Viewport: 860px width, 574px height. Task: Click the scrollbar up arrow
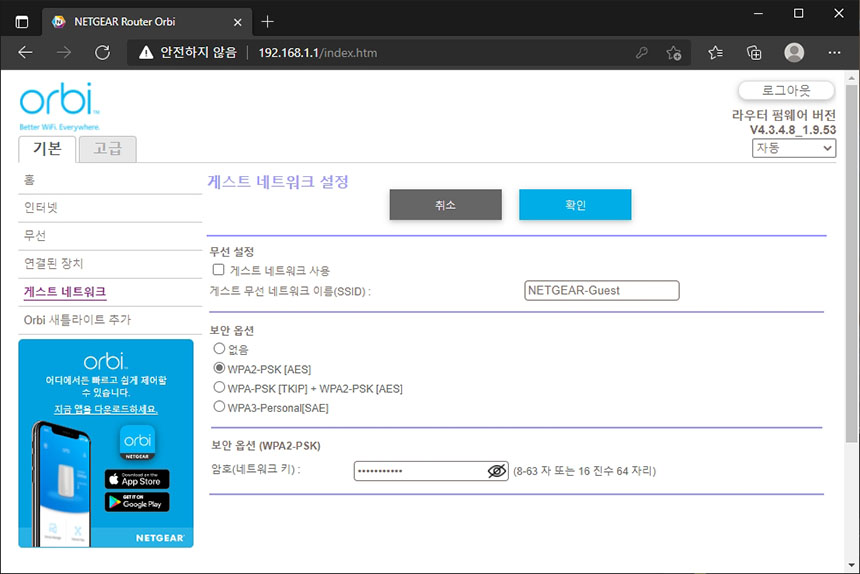pyautogui.click(x=851, y=78)
